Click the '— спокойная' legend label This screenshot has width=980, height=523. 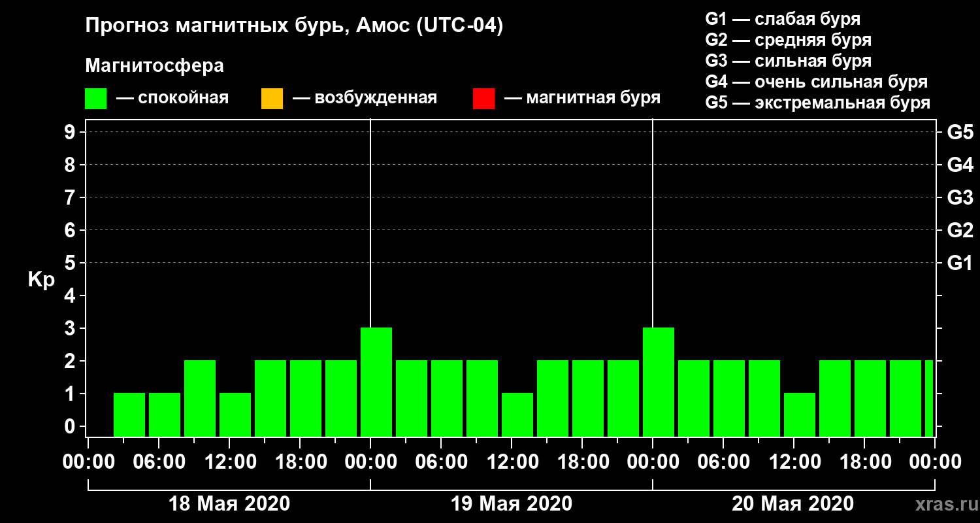tap(172, 99)
